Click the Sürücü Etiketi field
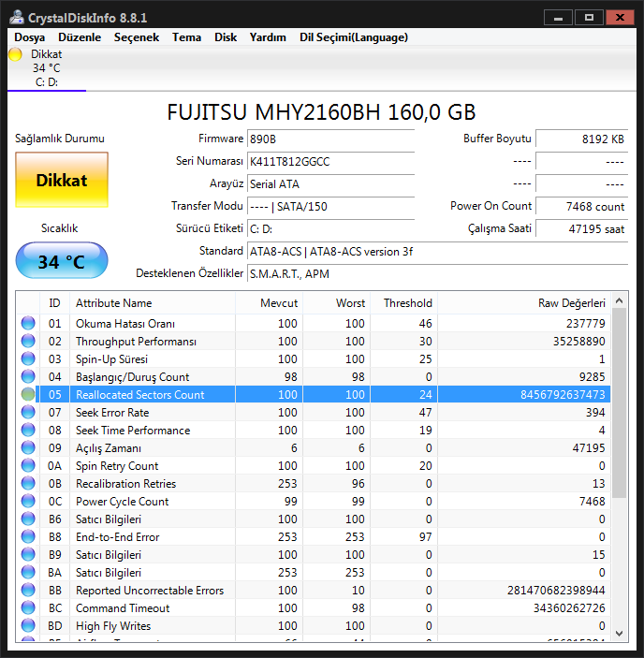The height and width of the screenshot is (658, 644). pos(330,228)
